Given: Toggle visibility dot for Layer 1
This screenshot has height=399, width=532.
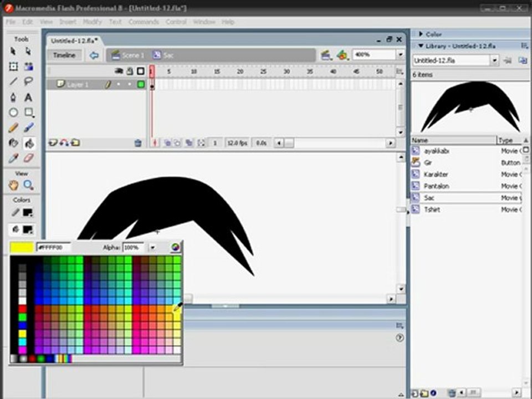Looking at the screenshot, I should click(x=119, y=85).
